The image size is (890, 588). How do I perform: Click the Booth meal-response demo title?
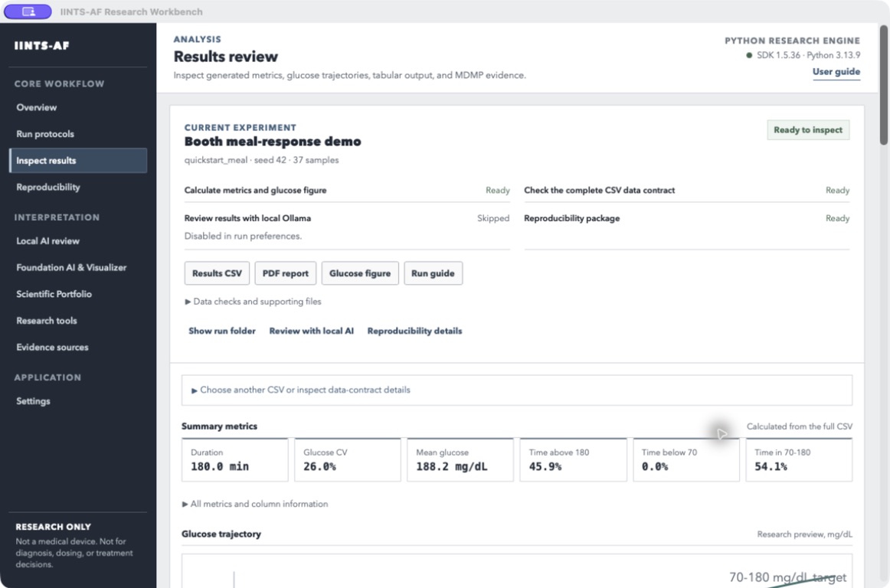coord(273,142)
